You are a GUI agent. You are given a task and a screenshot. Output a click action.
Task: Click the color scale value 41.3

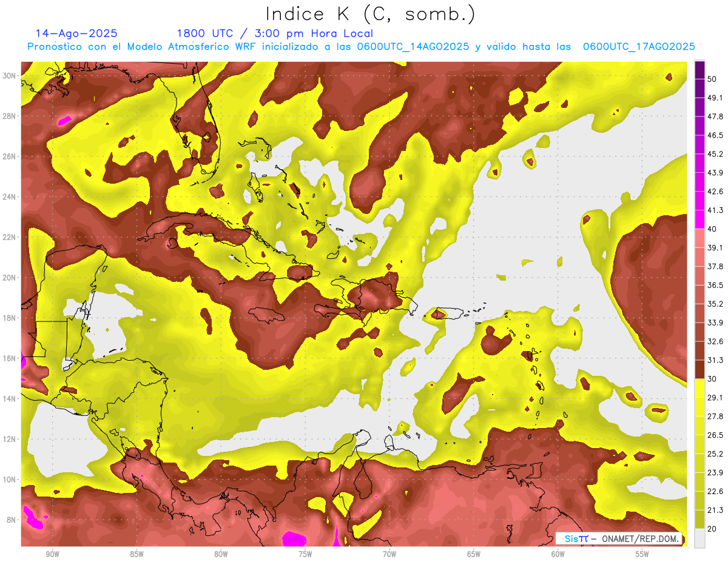pyautogui.click(x=715, y=210)
